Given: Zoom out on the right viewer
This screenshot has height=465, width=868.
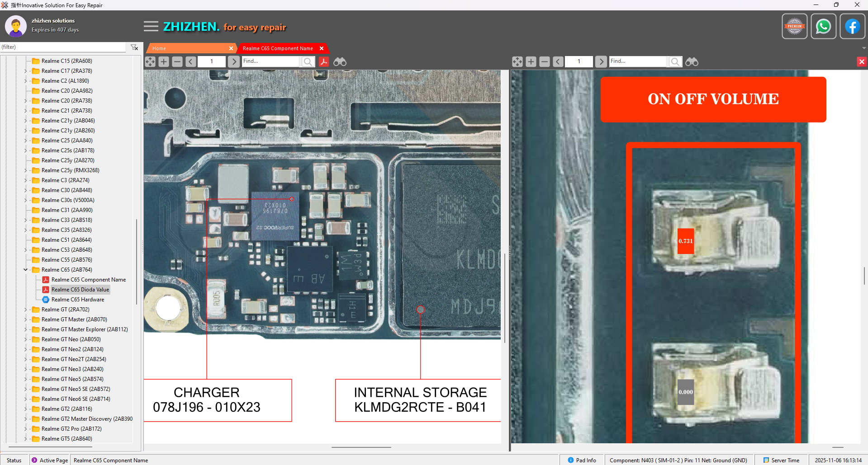Looking at the screenshot, I should click(545, 62).
